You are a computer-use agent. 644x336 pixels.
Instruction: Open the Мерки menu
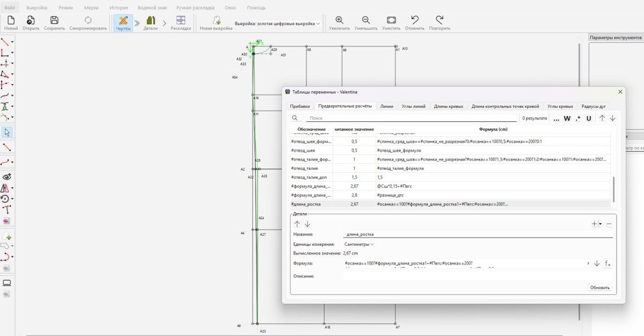91,8
